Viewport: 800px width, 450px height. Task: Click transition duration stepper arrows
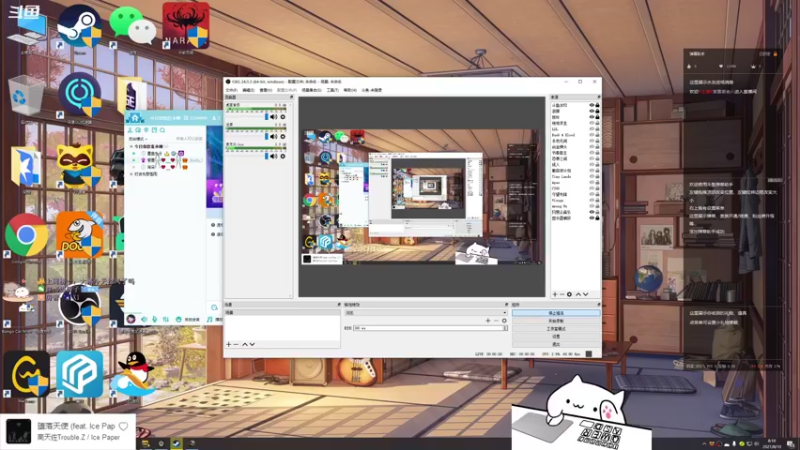coord(505,328)
